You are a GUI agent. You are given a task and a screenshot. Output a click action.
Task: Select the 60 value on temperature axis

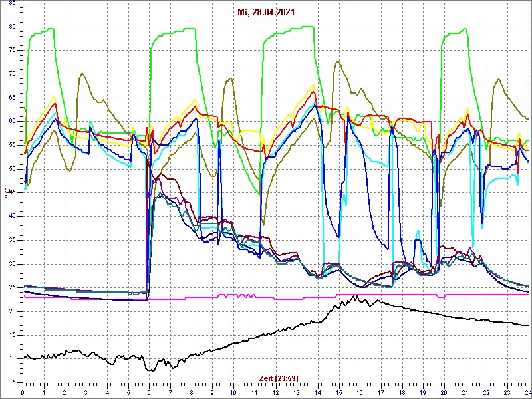coord(11,122)
